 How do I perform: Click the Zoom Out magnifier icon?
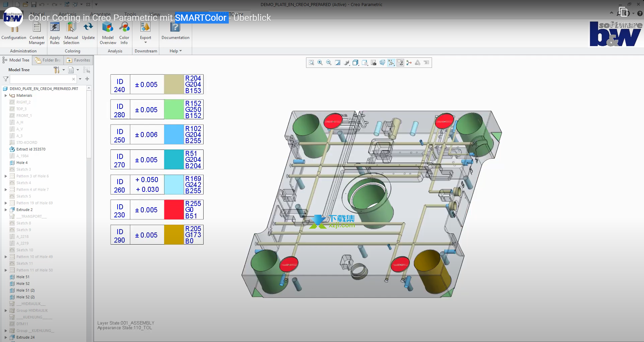[329, 62]
